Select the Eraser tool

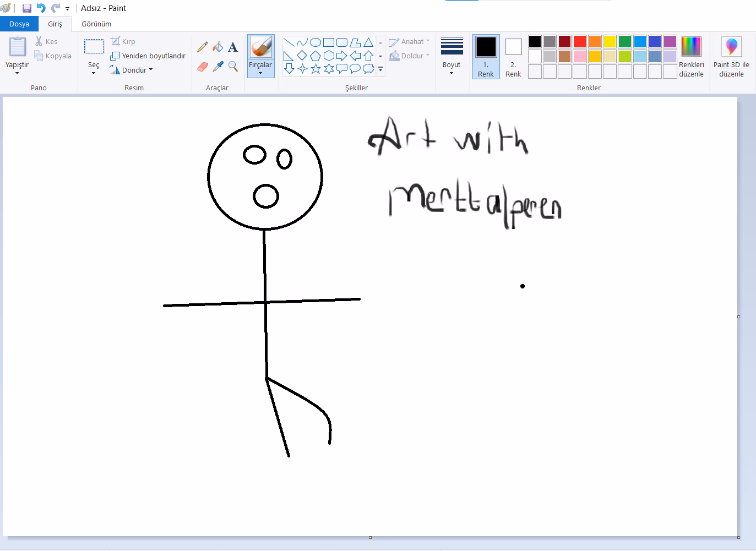[x=203, y=67]
